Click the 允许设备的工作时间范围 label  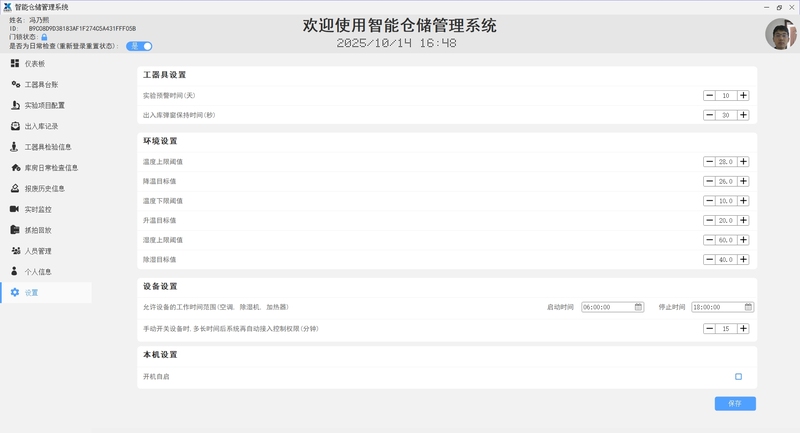point(216,307)
